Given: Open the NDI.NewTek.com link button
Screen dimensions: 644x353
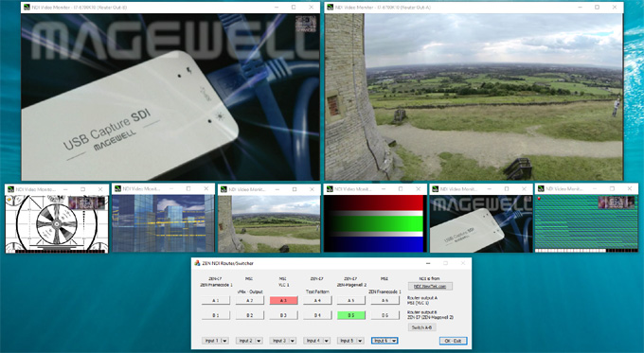Looking at the screenshot, I should click(x=430, y=286).
